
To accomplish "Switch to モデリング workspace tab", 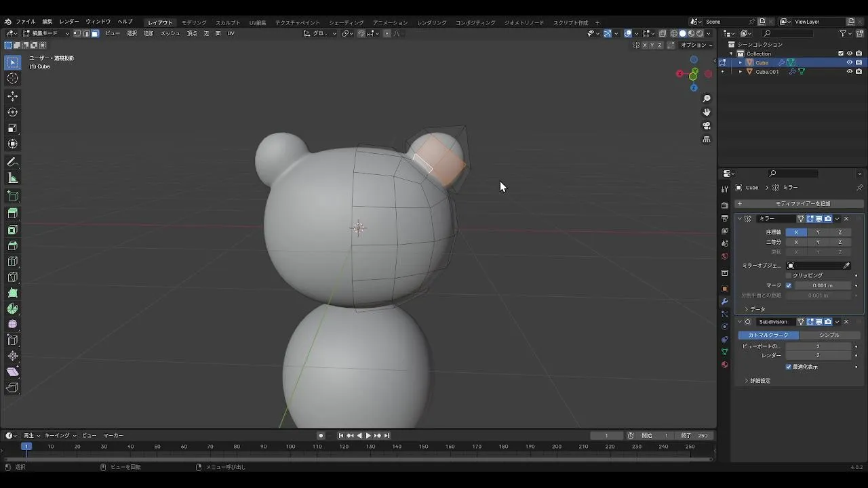I will [x=194, y=22].
